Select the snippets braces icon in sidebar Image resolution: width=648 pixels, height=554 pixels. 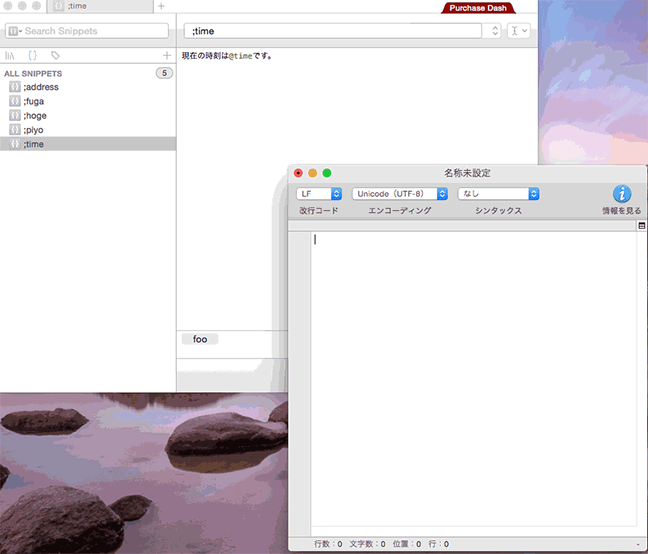(x=33, y=55)
